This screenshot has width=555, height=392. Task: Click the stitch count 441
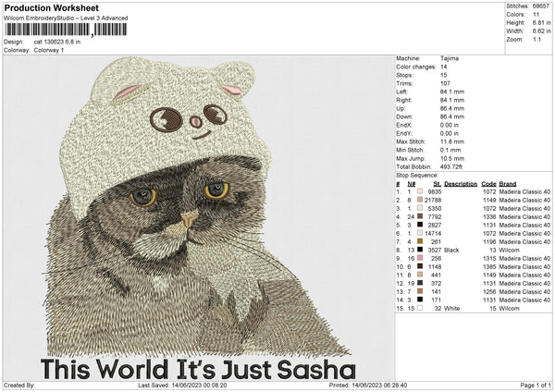(x=436, y=275)
